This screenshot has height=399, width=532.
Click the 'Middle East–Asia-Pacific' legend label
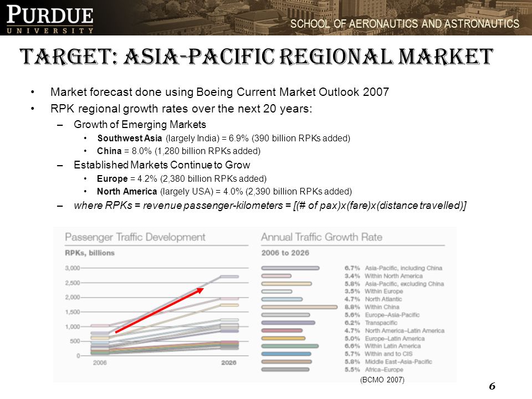398,362
